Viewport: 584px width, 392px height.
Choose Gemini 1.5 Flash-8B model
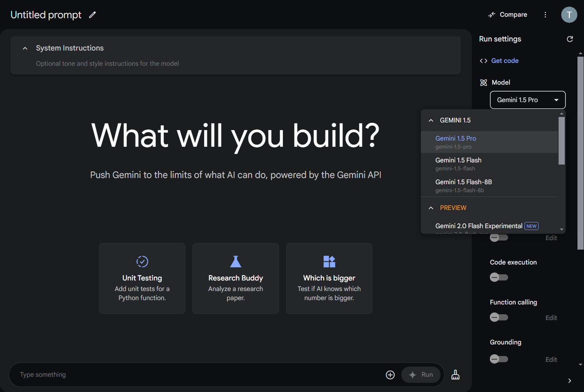[489, 186]
